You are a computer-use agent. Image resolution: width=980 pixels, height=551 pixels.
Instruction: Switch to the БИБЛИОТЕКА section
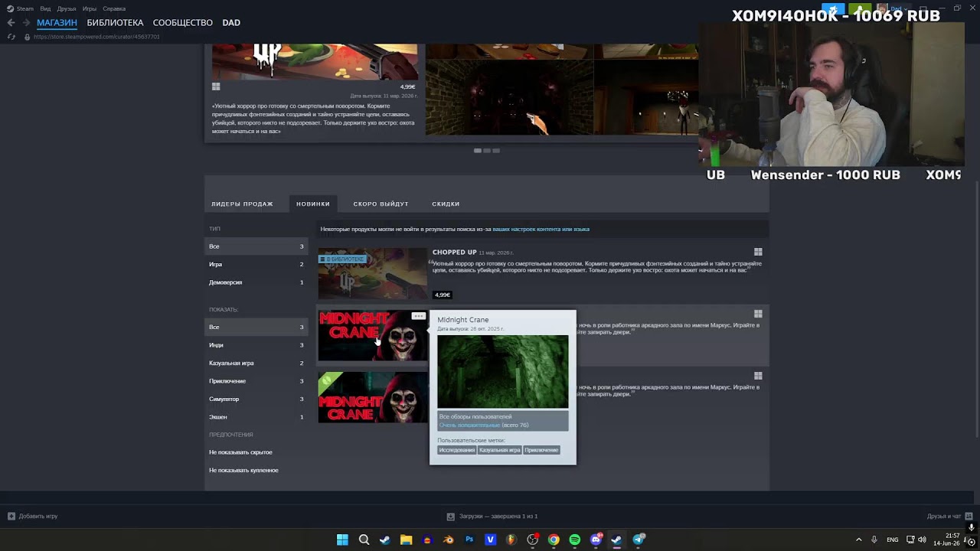(115, 23)
